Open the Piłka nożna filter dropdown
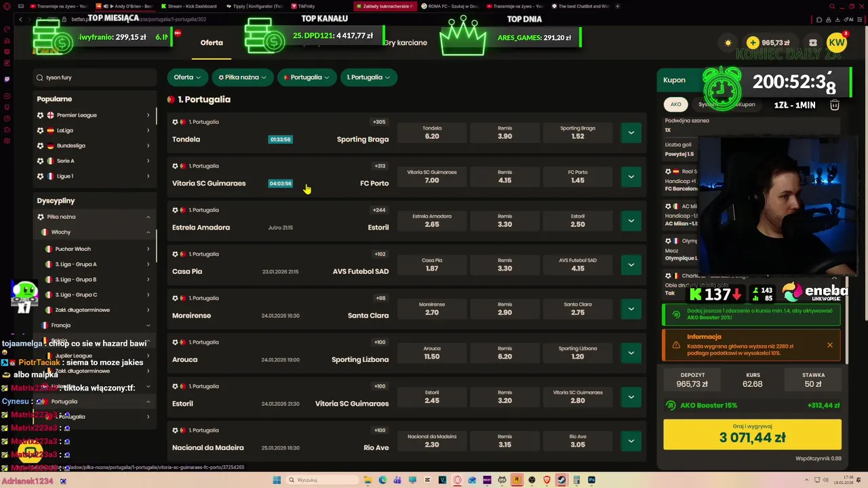868x488 pixels. point(243,77)
